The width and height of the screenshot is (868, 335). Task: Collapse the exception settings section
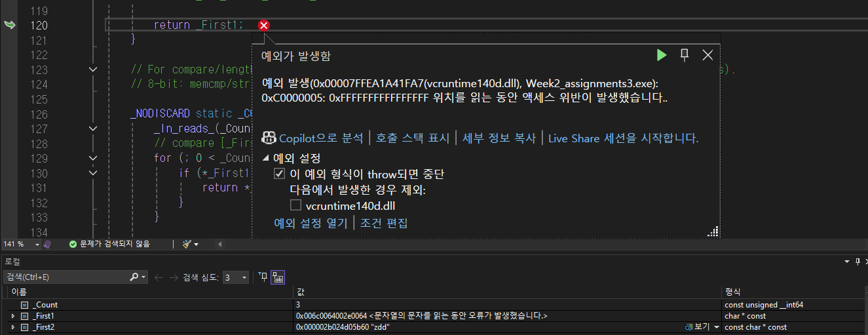coord(265,158)
